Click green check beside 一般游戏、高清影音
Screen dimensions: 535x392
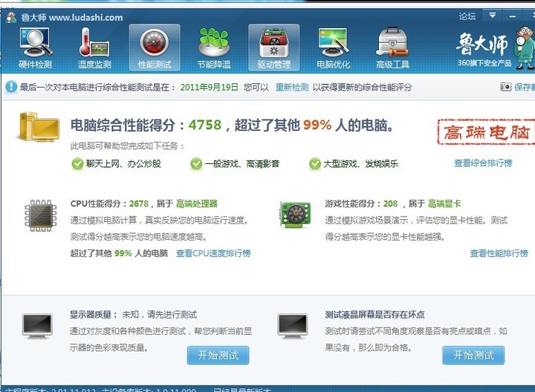[196, 164]
